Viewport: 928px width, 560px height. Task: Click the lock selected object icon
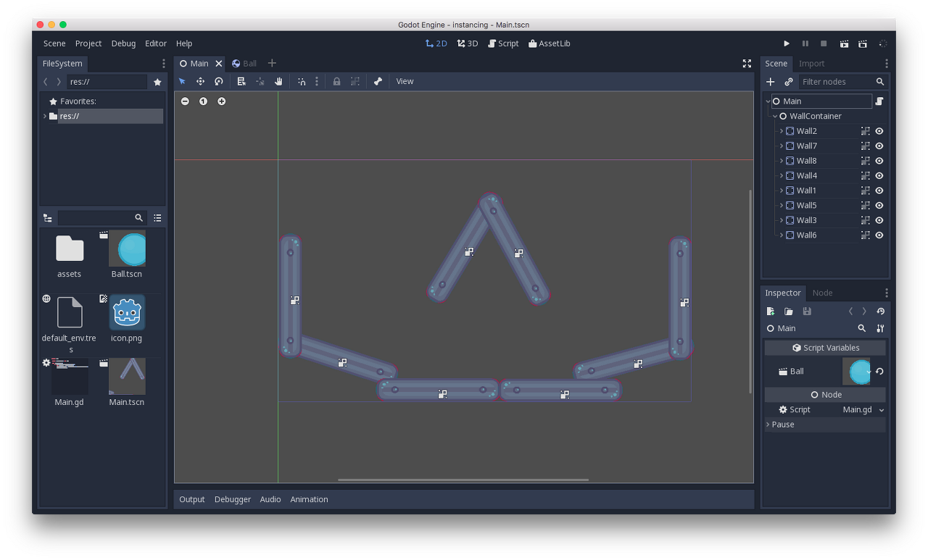point(336,81)
